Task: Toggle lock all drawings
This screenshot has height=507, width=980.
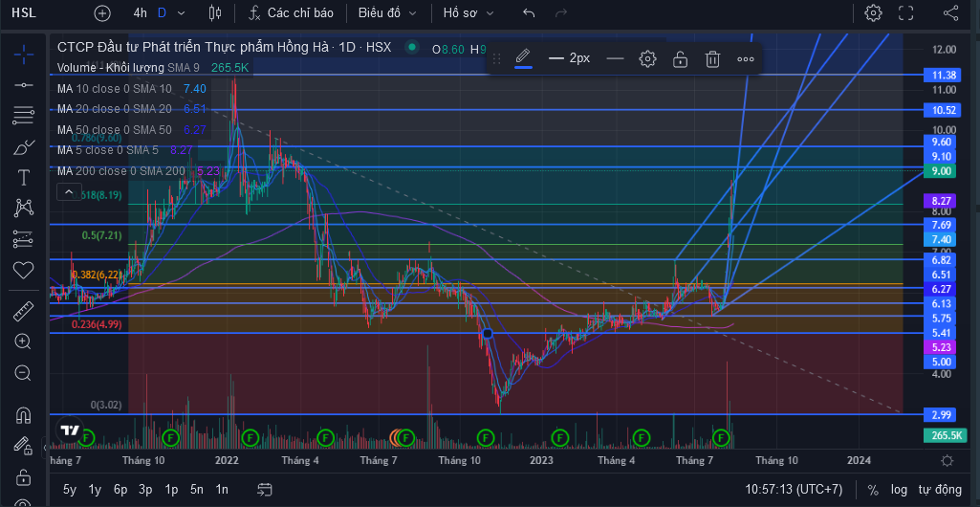Action: (x=24, y=477)
